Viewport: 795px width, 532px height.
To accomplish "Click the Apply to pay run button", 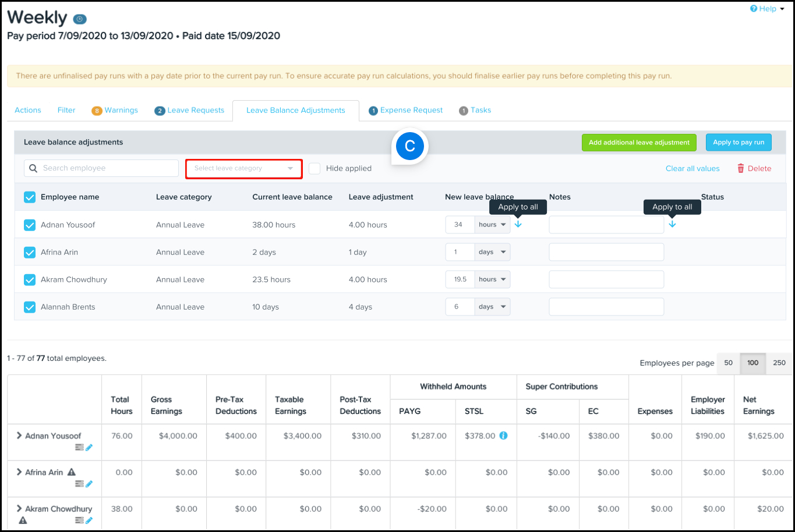I will coord(739,143).
